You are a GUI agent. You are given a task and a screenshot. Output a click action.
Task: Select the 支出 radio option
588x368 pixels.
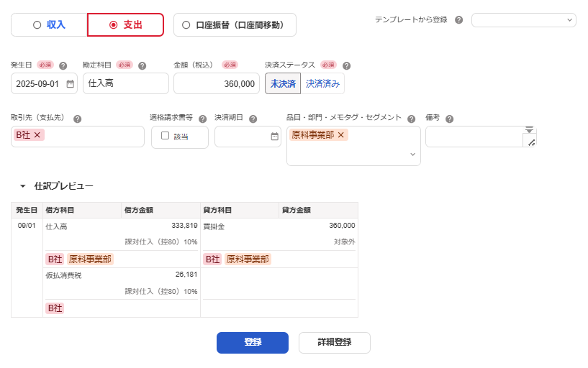pyautogui.click(x=126, y=25)
